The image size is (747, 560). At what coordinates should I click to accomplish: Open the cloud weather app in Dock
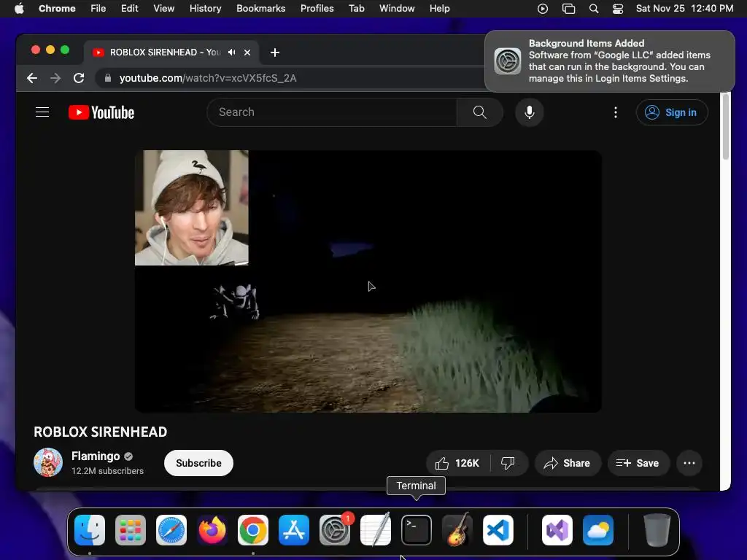point(598,530)
